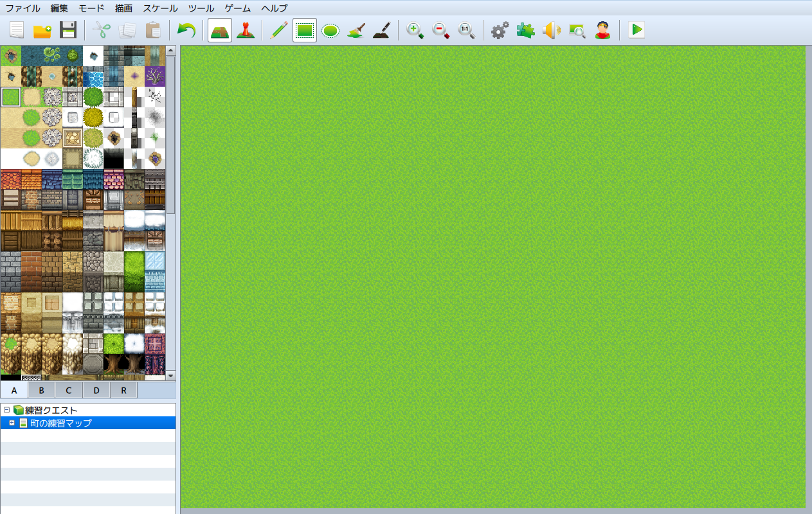Click the grass map canvas area
Screen dimensions: 812x514
(x=492, y=277)
